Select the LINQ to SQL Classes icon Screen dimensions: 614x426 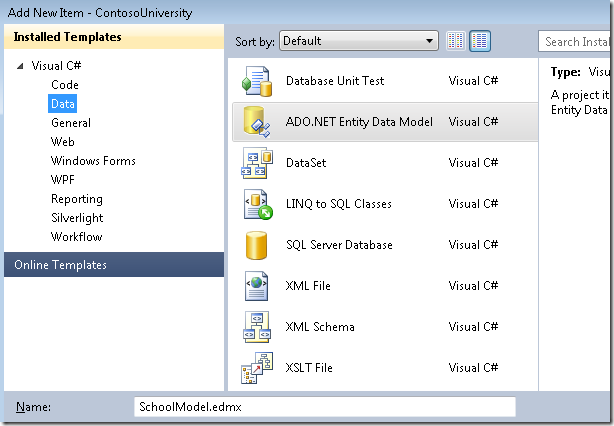click(257, 204)
